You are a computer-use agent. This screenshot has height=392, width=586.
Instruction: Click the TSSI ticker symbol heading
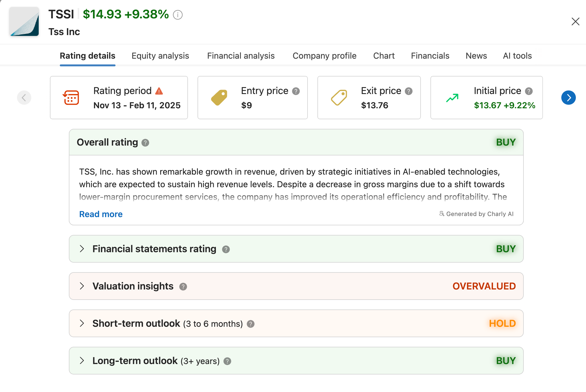[x=61, y=14]
